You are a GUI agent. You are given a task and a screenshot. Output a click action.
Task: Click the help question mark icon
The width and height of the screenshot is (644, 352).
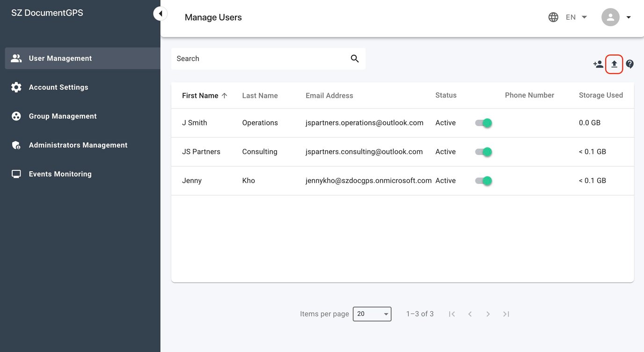click(x=629, y=64)
